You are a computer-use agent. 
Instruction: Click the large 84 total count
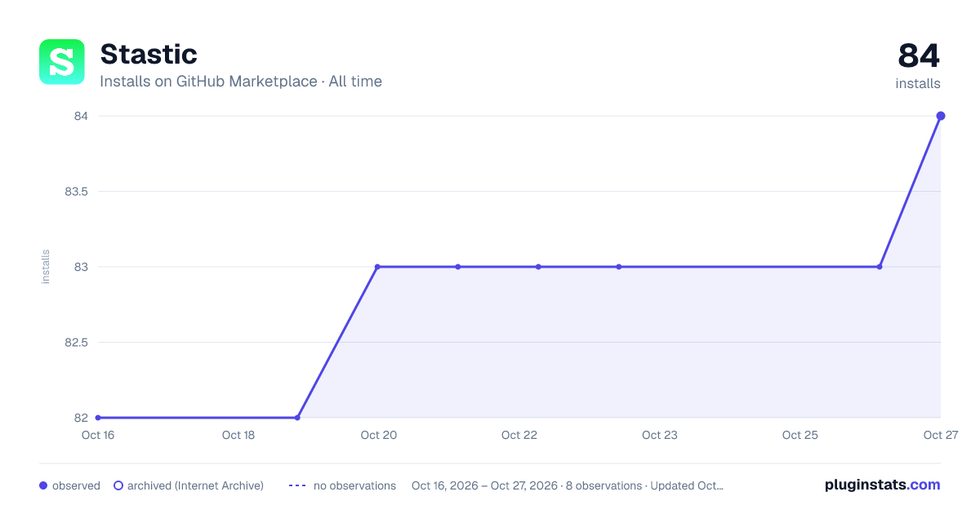click(919, 56)
